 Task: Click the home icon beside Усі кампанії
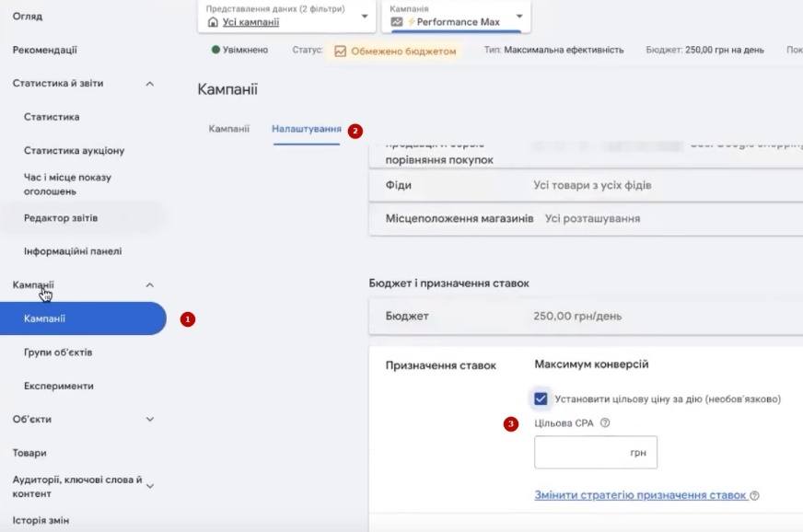pyautogui.click(x=213, y=21)
